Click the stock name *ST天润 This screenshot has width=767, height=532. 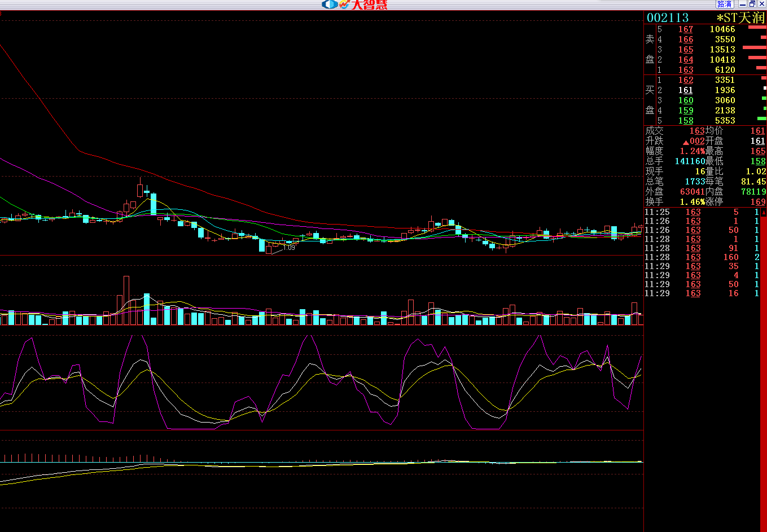pyautogui.click(x=741, y=18)
